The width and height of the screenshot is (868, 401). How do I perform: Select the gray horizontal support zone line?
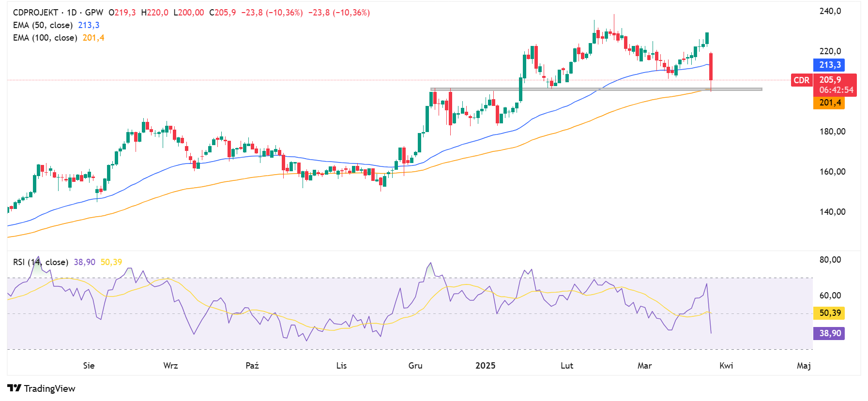(x=596, y=89)
